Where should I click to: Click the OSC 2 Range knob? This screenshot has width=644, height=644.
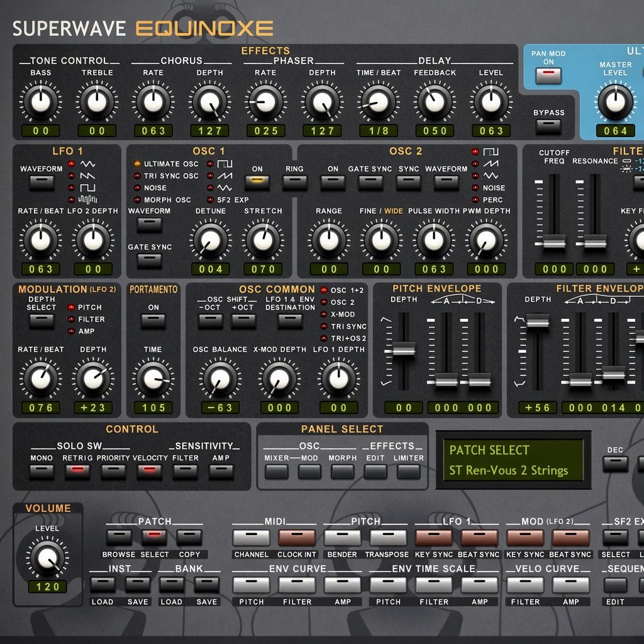coord(329,241)
